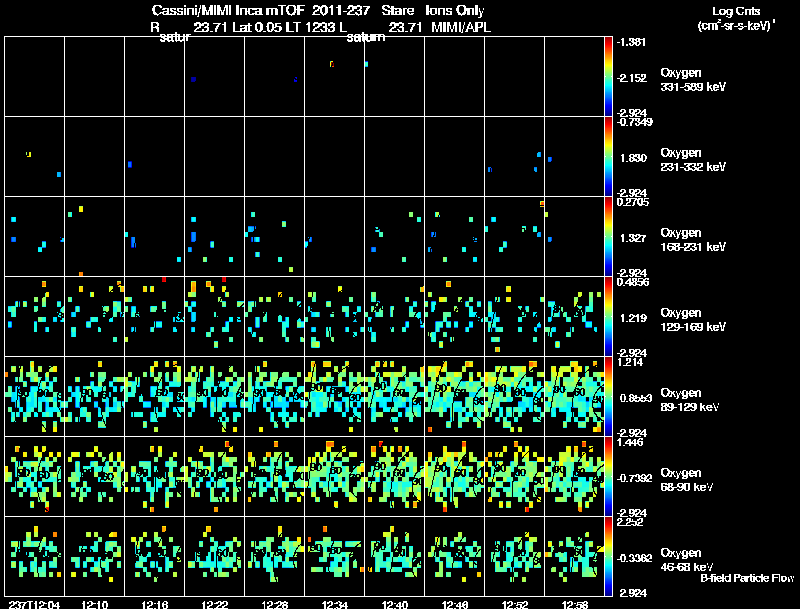Viewport: 800px width, 609px height.
Task: Open the 129-169 keV panel at 12:22
Action: click(x=214, y=316)
